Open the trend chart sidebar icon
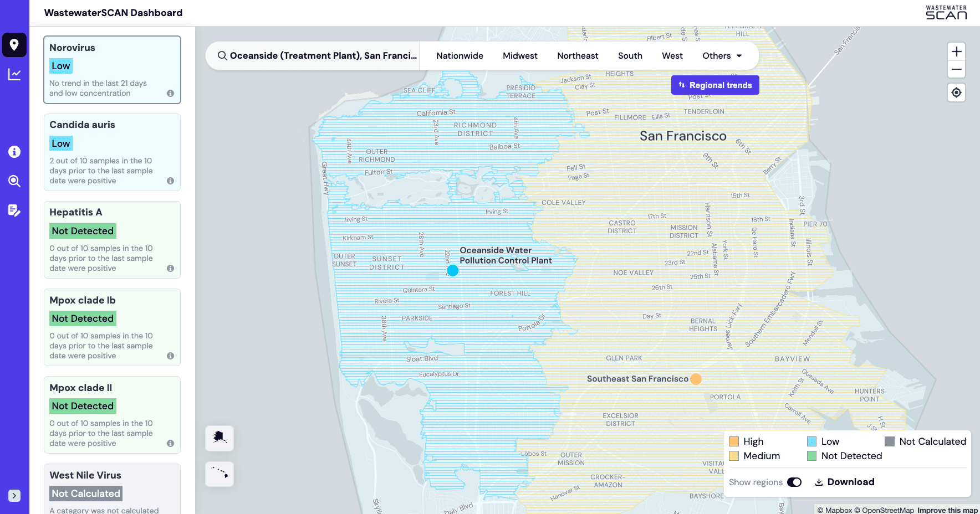 [x=14, y=74]
